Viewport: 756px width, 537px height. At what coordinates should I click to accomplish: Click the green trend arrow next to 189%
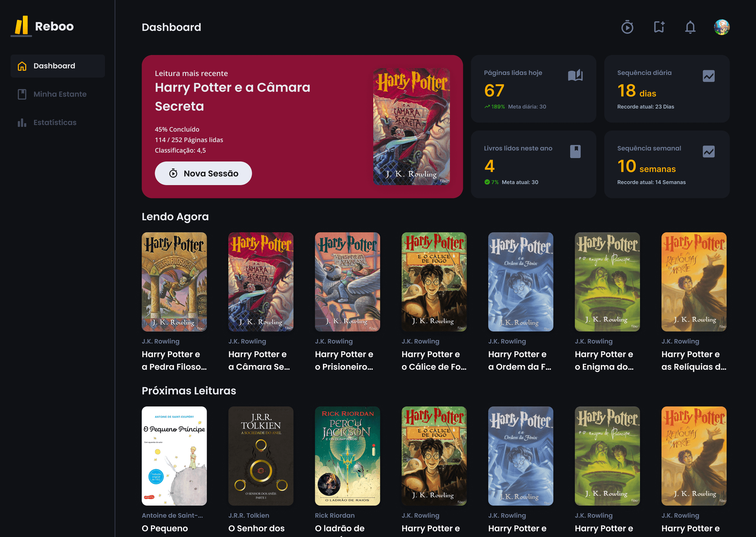coord(487,107)
